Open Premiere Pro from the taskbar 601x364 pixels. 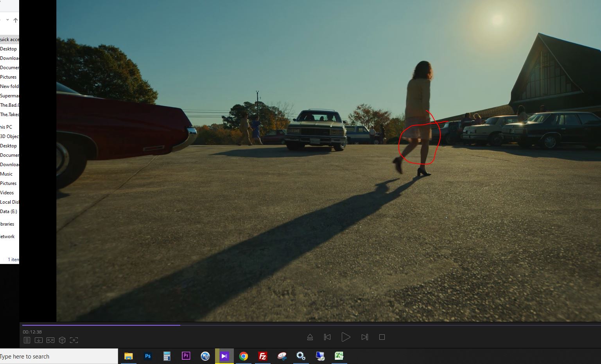186,356
